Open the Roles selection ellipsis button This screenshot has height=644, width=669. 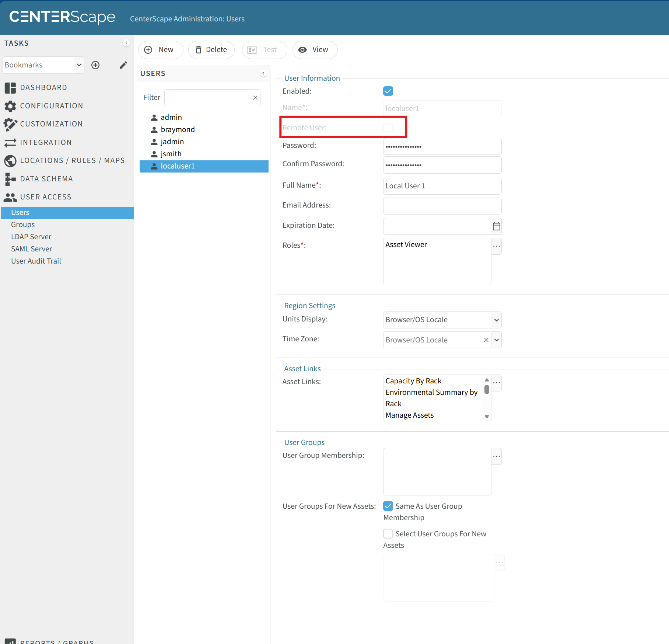tap(496, 246)
